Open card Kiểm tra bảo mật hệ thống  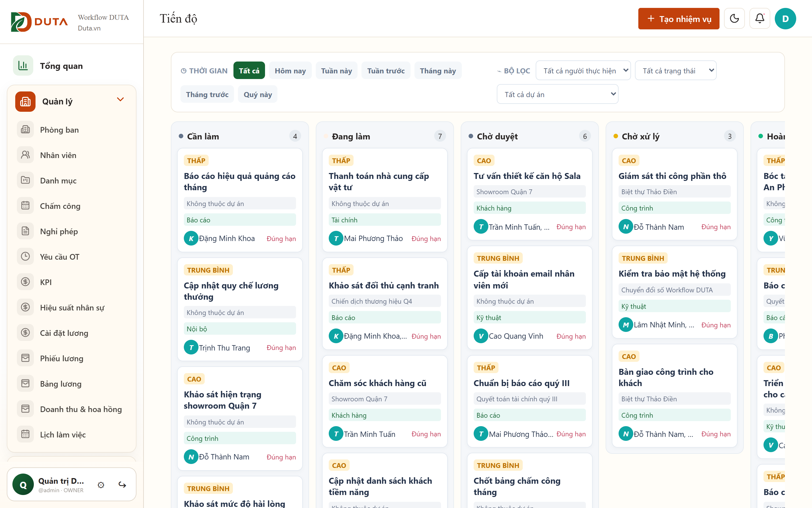tap(675, 292)
